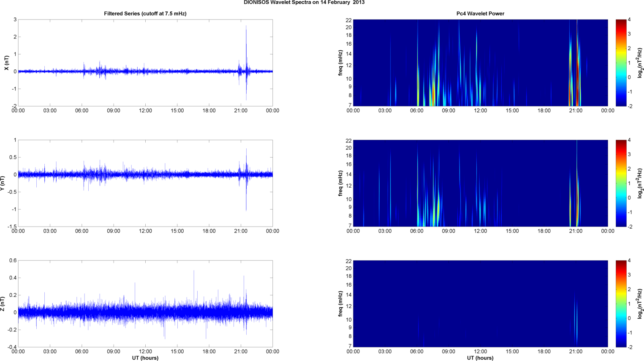The height and width of the screenshot is (361, 644).
Task: Click the freq (mHz) label of top wavelet plot
Action: [x=340, y=63]
